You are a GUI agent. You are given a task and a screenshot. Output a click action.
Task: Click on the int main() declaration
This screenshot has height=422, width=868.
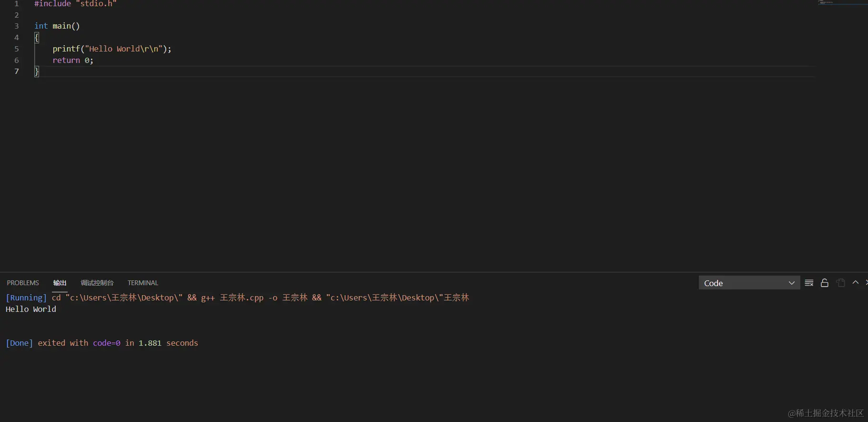tap(57, 26)
